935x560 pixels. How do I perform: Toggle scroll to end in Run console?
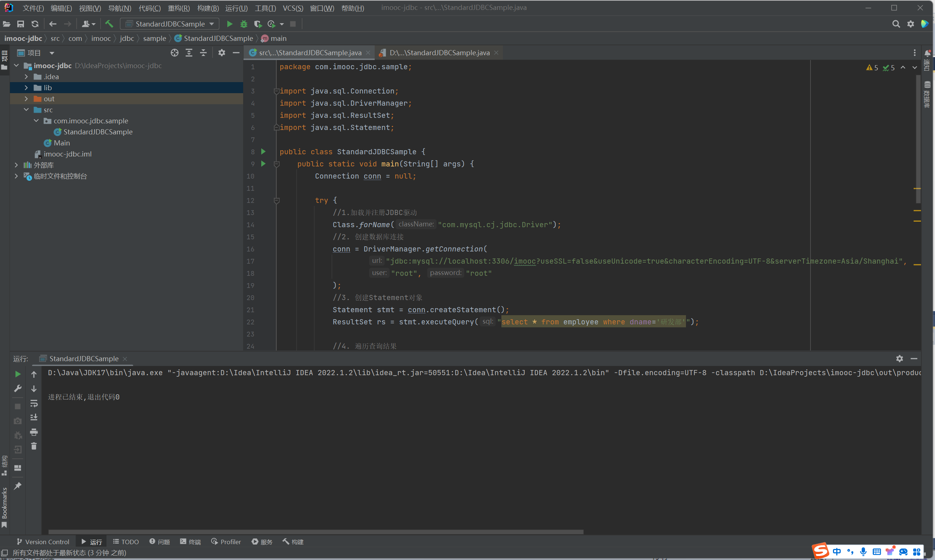[x=34, y=418]
